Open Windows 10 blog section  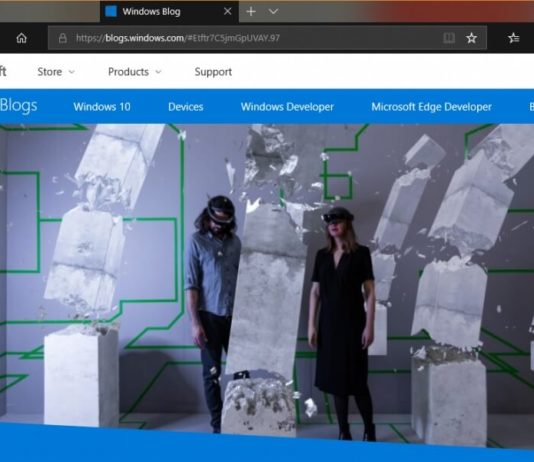pos(102,107)
